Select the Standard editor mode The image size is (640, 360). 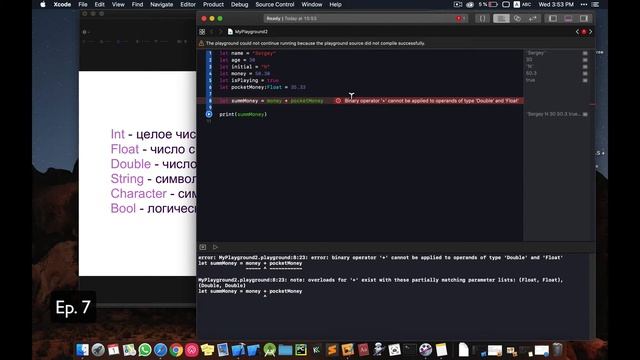point(501,18)
